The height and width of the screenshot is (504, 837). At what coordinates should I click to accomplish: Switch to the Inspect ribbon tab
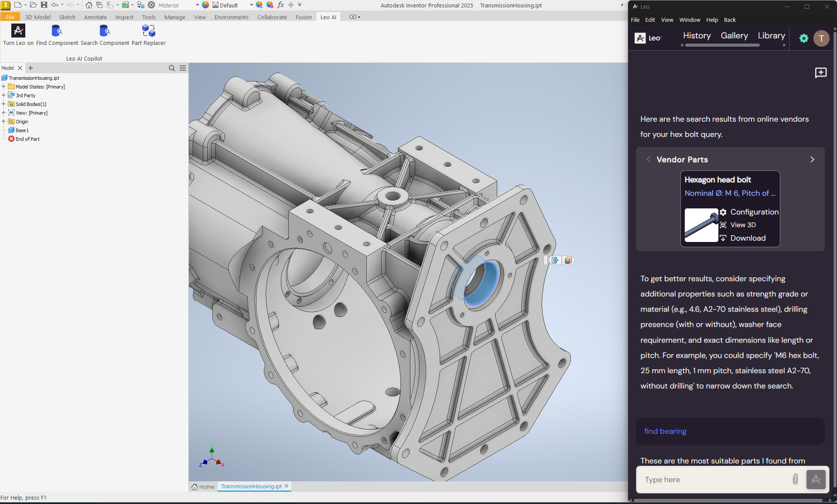[x=124, y=17]
